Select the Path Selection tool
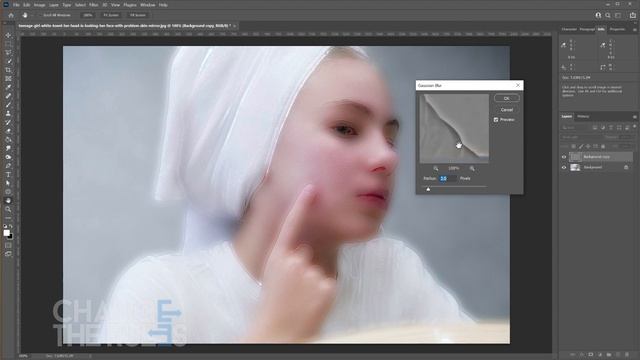 coord(8,183)
